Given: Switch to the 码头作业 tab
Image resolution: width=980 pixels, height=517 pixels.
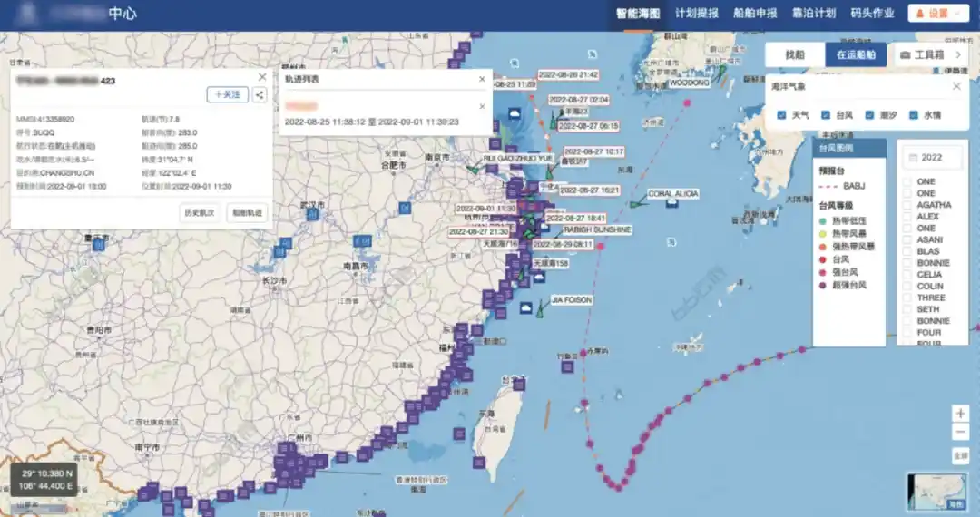Looking at the screenshot, I should pyautogui.click(x=873, y=14).
